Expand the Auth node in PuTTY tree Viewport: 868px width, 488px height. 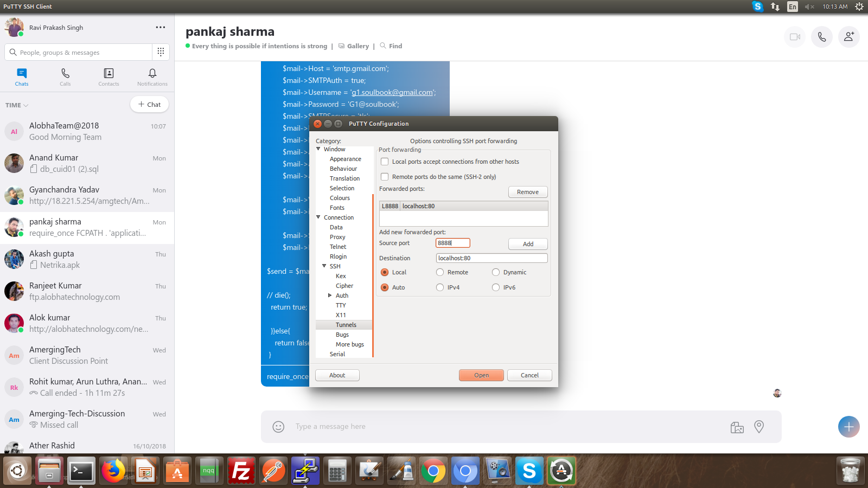[x=330, y=296]
